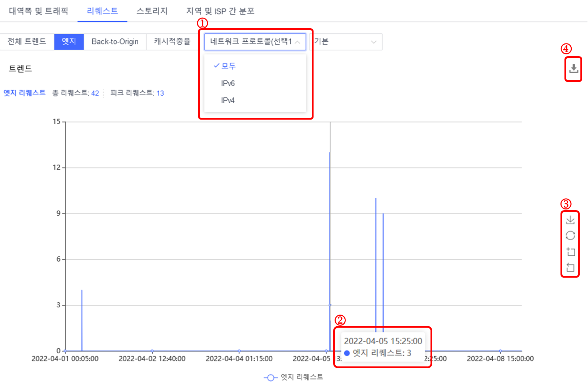Click the restore zoom icon below the refresh icon
The image size is (588, 386).
[x=571, y=267]
